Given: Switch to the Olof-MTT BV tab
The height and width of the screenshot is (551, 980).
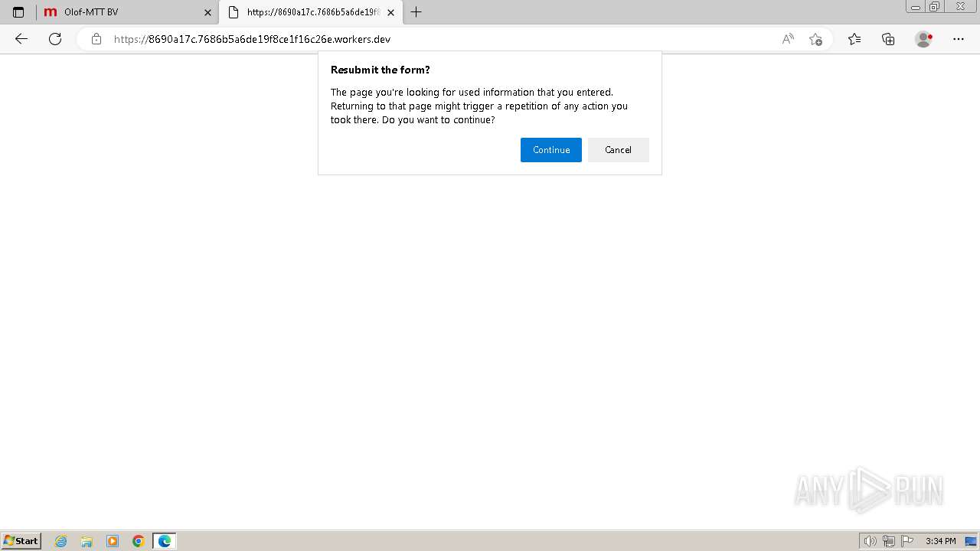Looking at the screenshot, I should (126, 12).
